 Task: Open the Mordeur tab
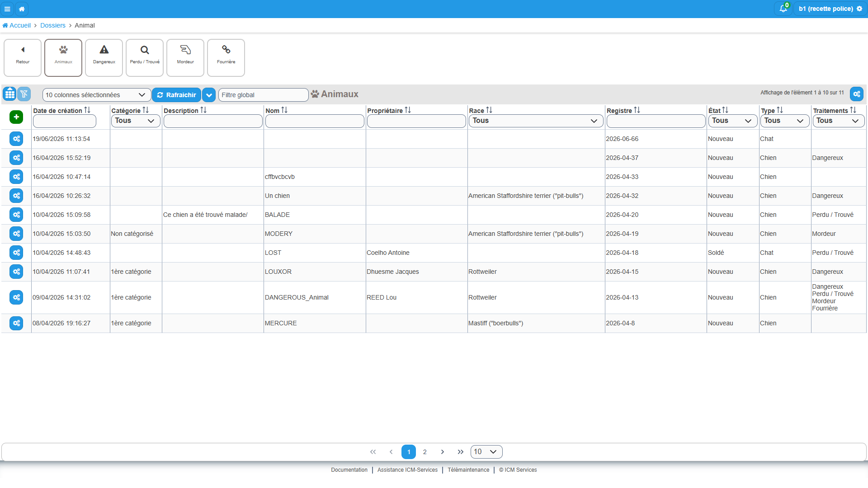185,58
